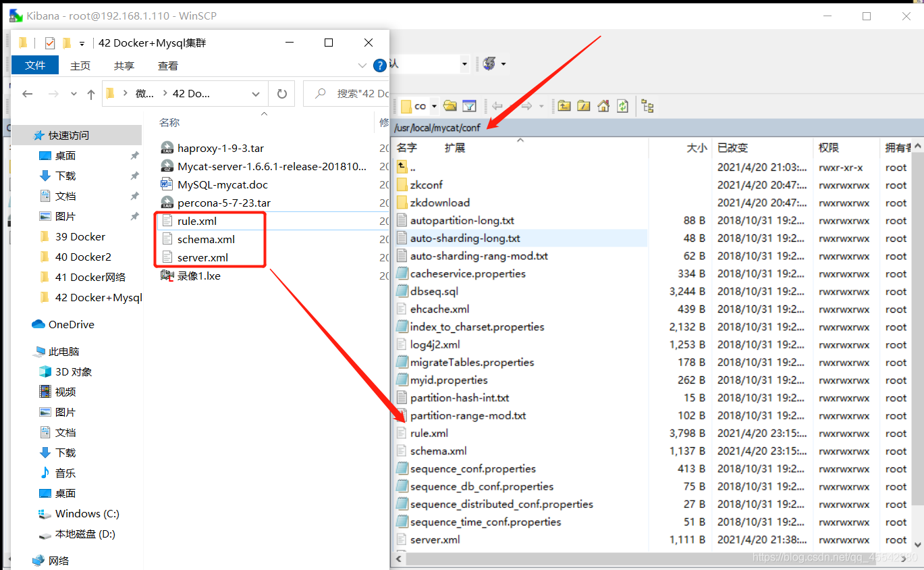Go to root directory in WinSCP toolbar

(584, 106)
